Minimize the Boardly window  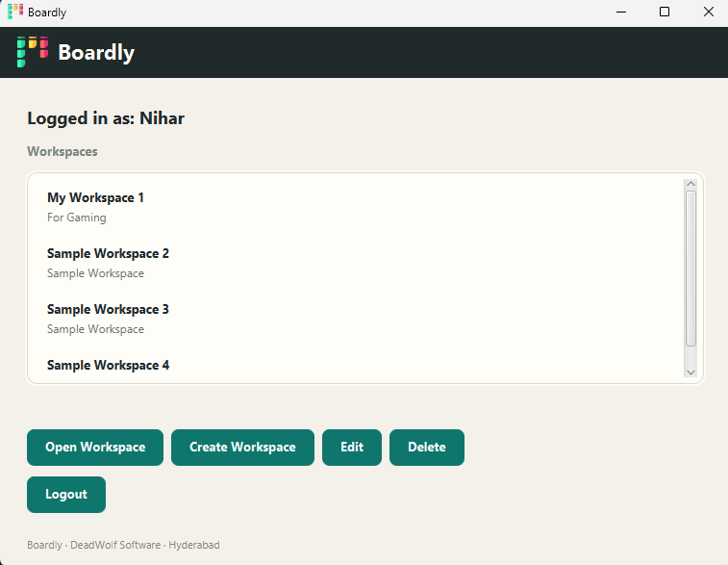coord(621,13)
